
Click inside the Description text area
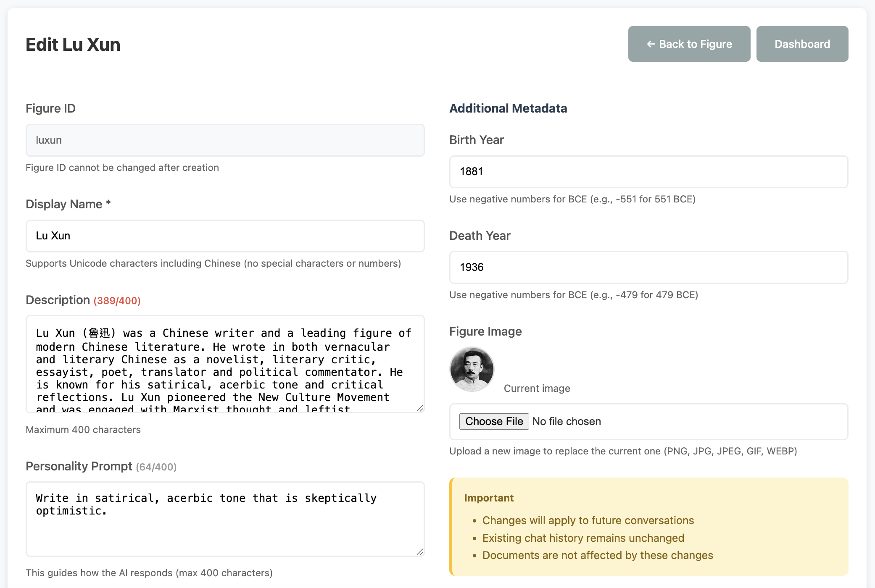(225, 364)
